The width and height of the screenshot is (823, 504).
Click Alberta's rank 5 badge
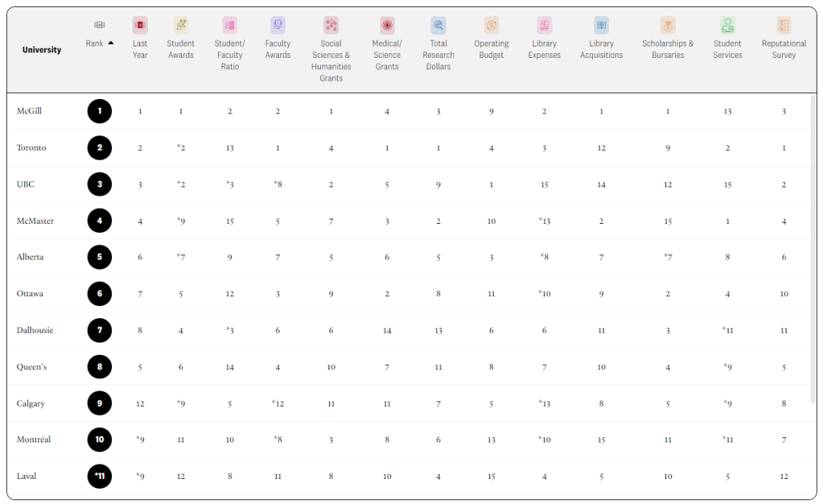[x=100, y=257]
